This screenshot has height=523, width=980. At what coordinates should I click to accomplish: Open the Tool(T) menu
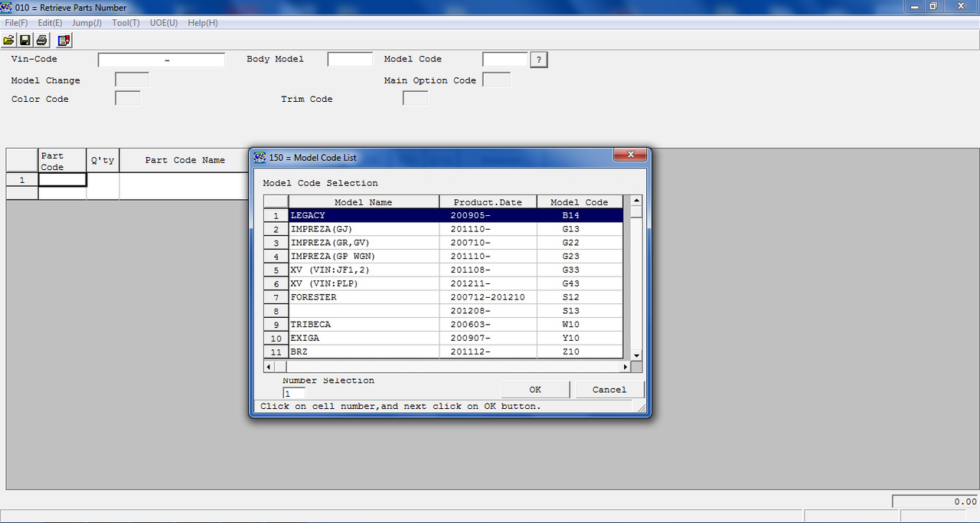pyautogui.click(x=126, y=23)
